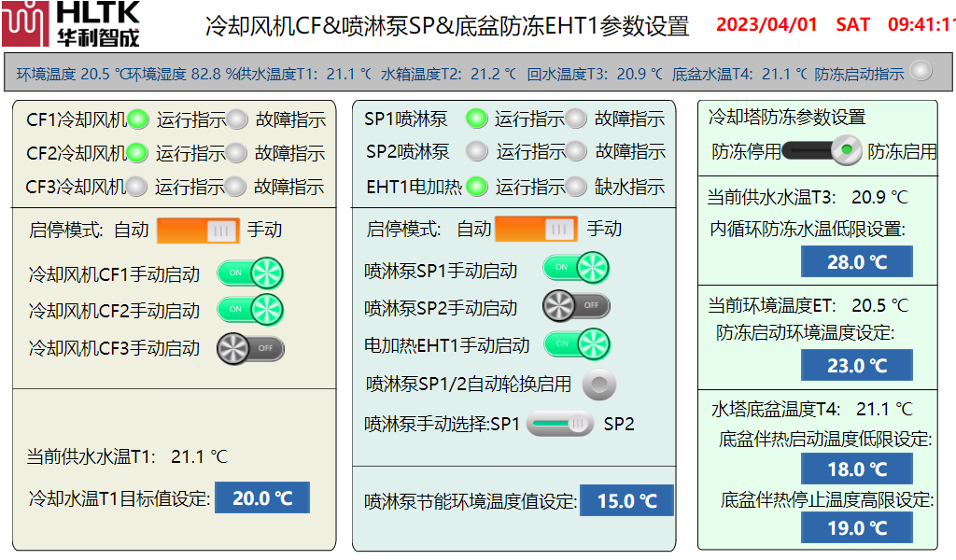Click the HLTK company logo
Image resolution: width=956 pixels, height=560 pixels.
[72, 25]
